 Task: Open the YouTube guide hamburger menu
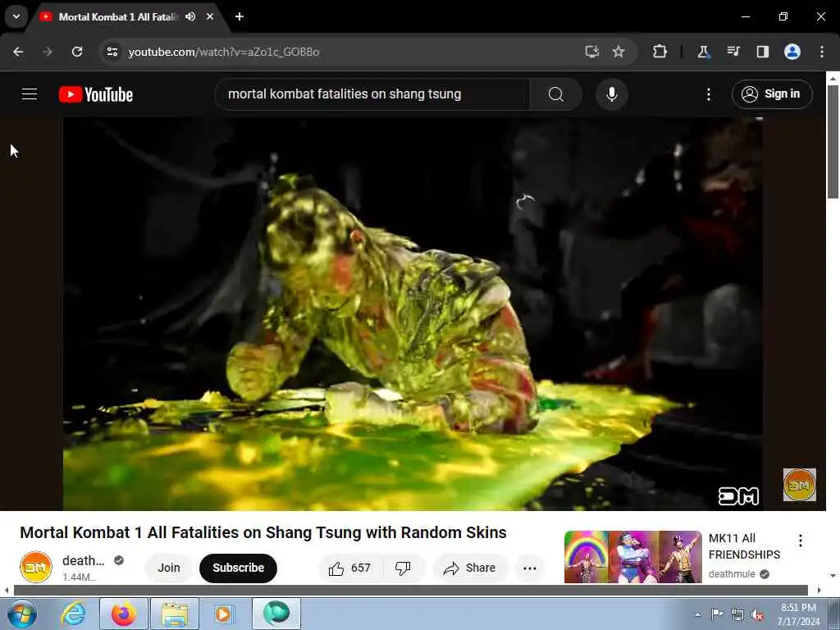point(30,94)
